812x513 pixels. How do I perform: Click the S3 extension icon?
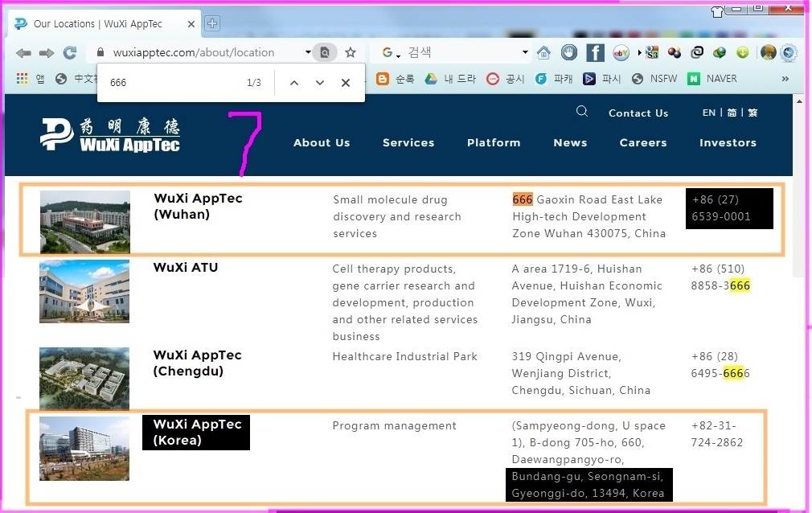click(651, 52)
